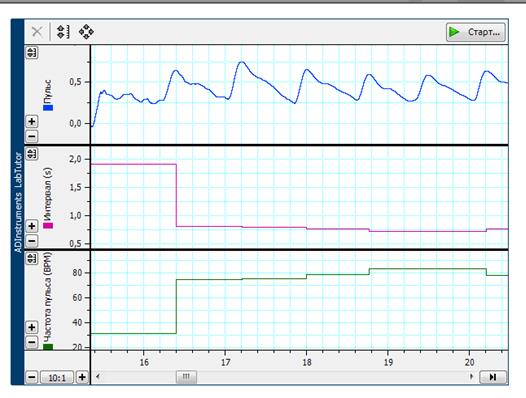Click the ADInstruments LabTutor sidebar label

(x=18, y=202)
